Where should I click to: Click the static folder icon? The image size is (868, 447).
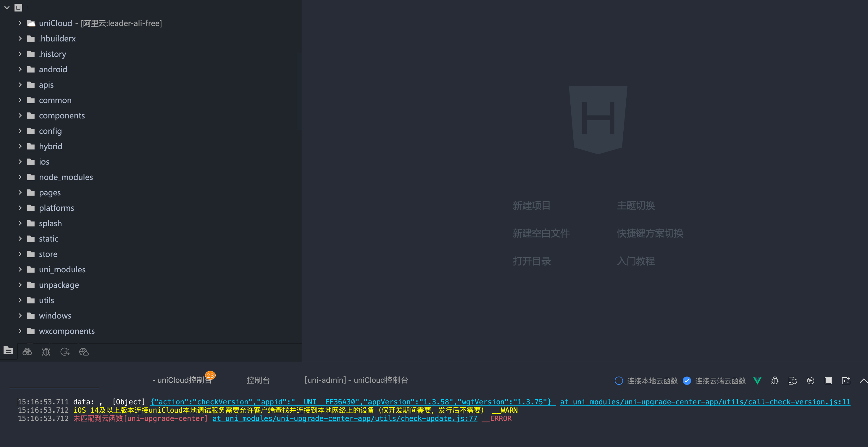coord(31,239)
